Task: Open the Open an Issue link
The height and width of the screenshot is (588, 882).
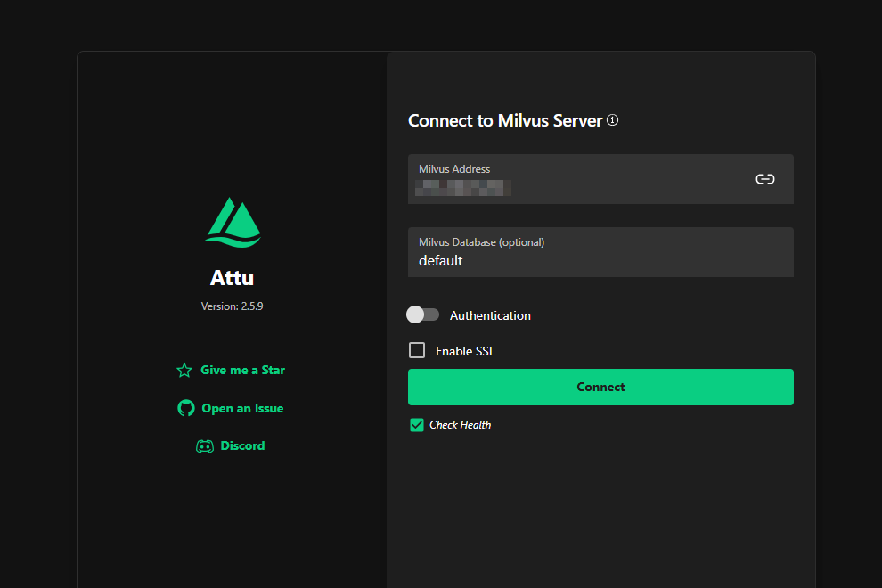Action: (242, 409)
